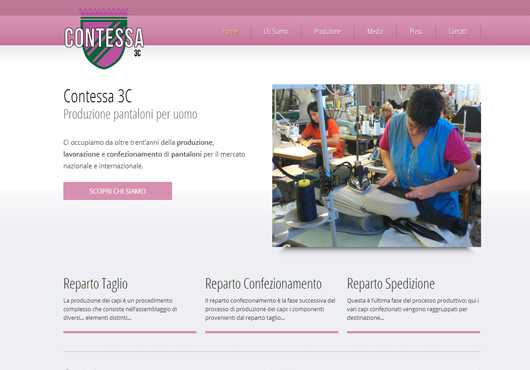Click the Reparto Taglio description text

pos(120,309)
